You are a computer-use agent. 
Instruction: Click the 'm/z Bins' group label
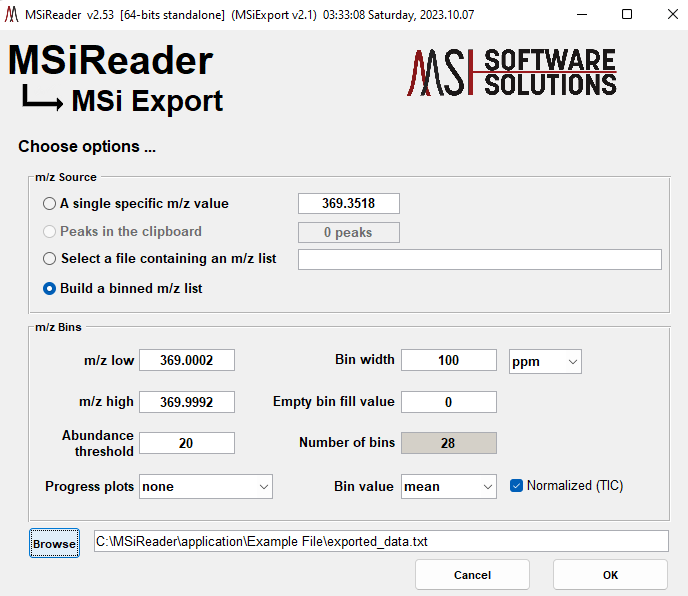pos(58,327)
